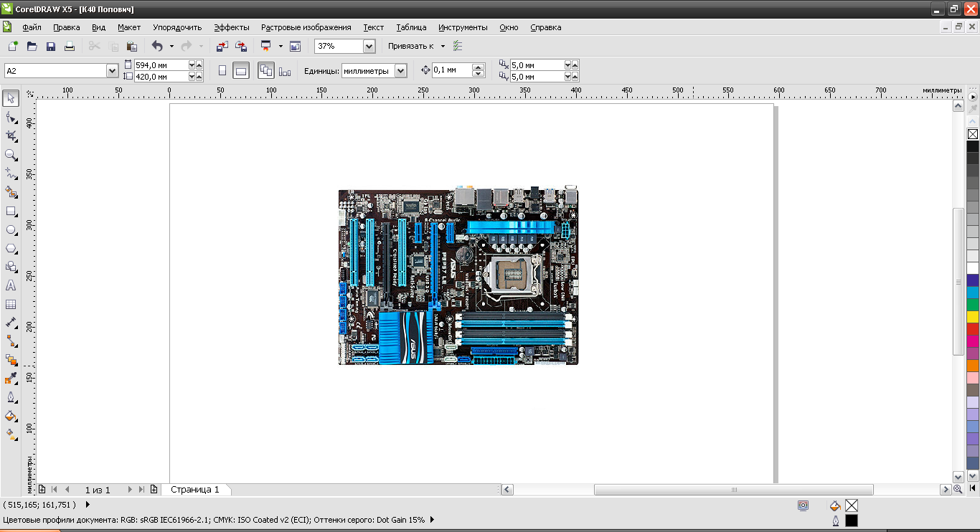980x532 pixels.
Task: Select the Zoom tool in toolbox
Action: 11,154
